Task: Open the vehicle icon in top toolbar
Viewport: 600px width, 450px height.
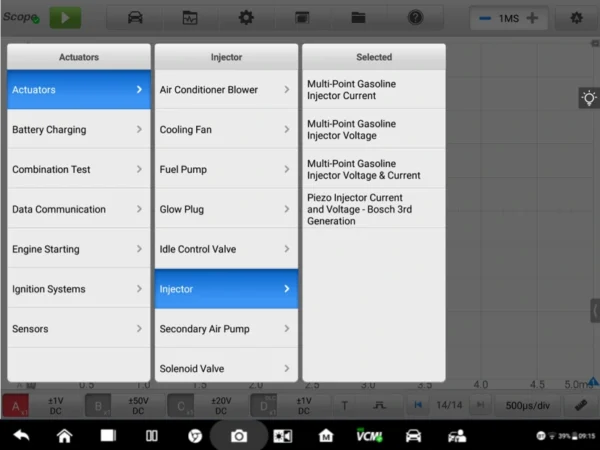Action: [134, 18]
